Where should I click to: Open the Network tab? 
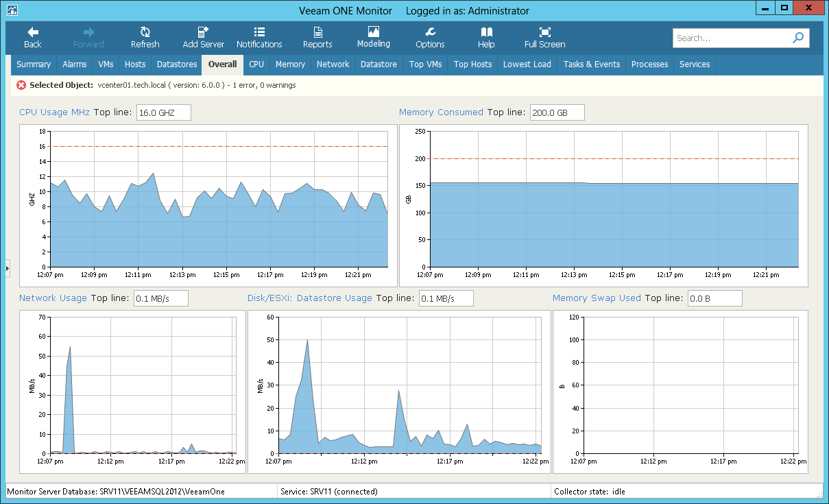tap(333, 64)
